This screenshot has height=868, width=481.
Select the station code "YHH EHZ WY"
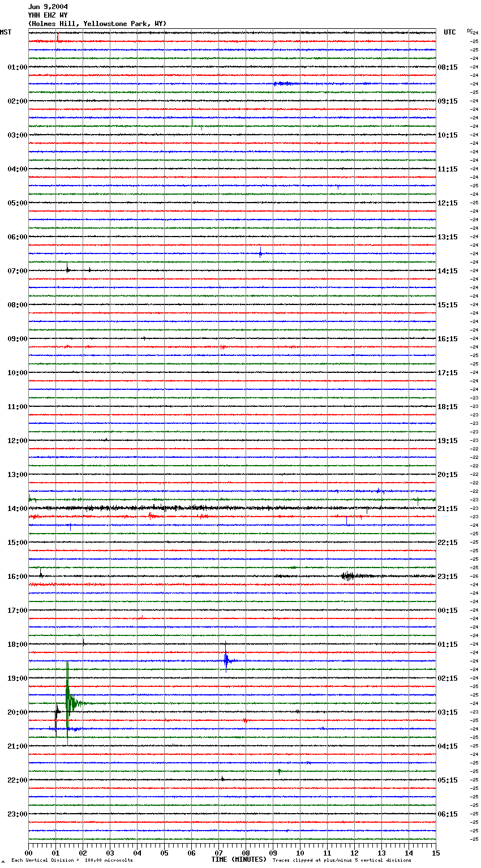pyautogui.click(x=48, y=15)
